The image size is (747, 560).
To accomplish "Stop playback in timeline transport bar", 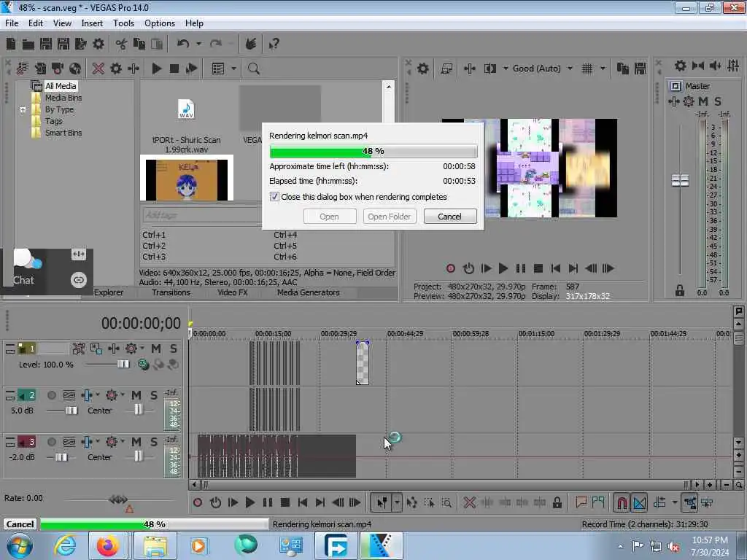I will coord(285,502).
